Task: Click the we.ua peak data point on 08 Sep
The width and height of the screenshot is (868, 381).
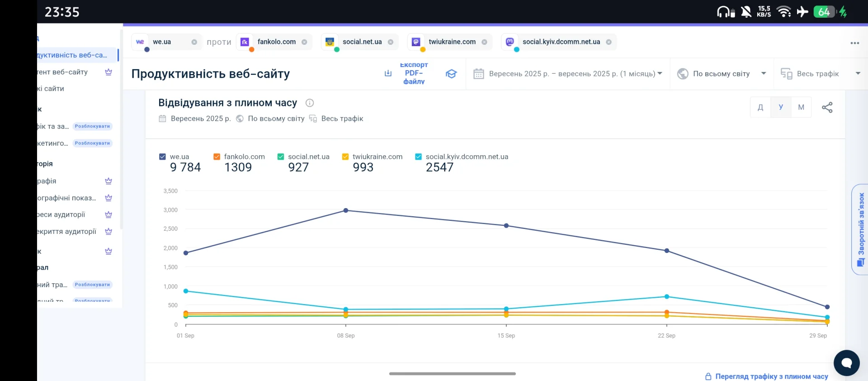Action: coord(346,210)
